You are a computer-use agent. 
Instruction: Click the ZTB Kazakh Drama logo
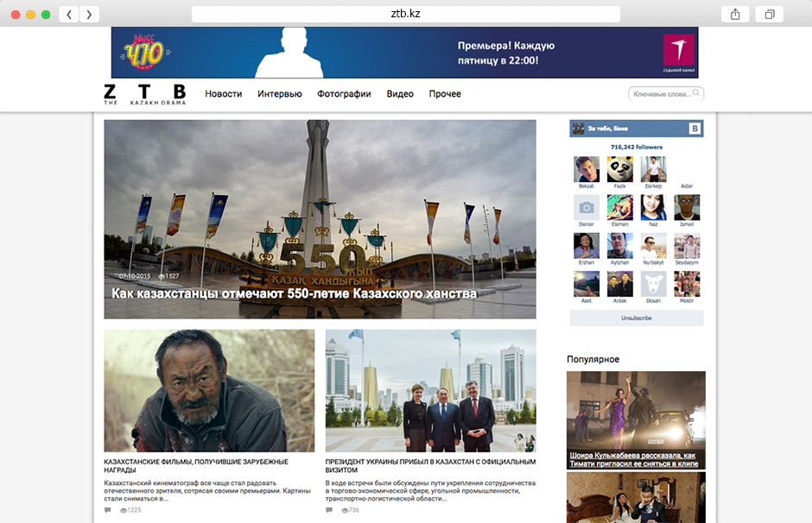144,94
